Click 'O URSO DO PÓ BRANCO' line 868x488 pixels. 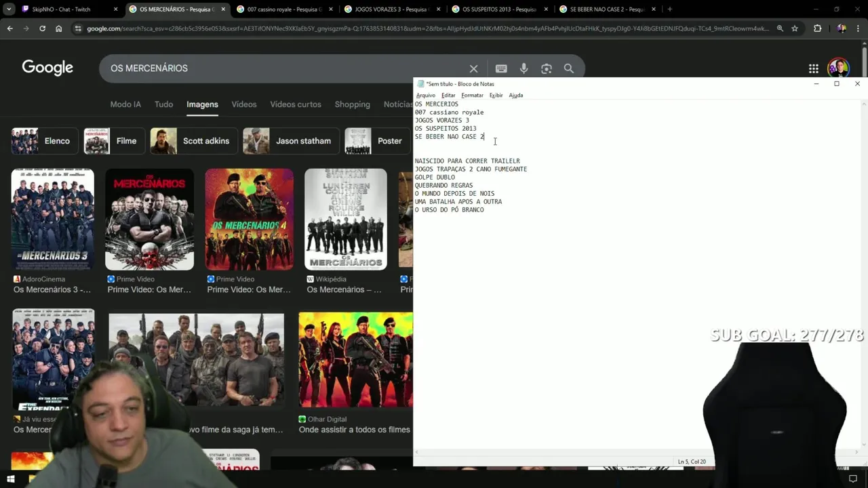(x=449, y=210)
